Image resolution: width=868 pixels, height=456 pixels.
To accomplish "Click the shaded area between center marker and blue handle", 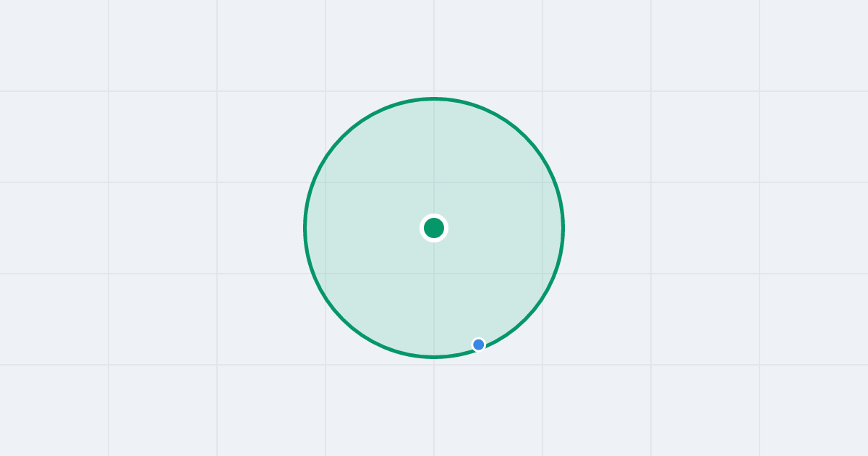I will (456, 286).
